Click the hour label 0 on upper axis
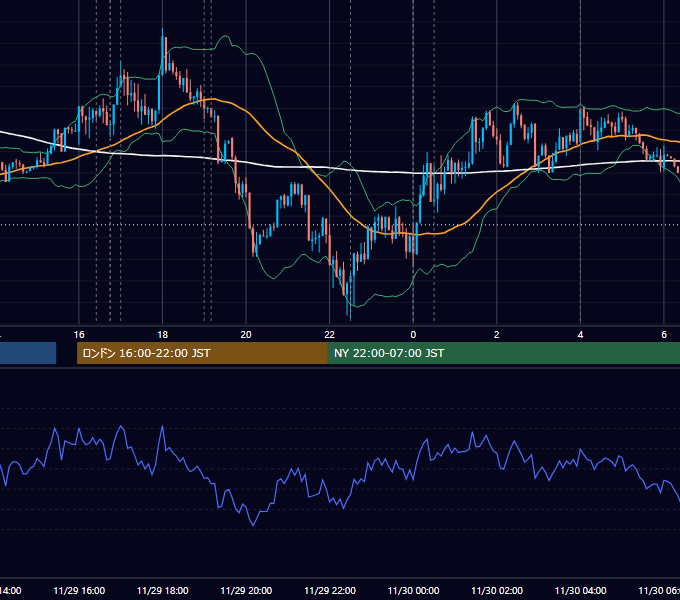 (413, 335)
